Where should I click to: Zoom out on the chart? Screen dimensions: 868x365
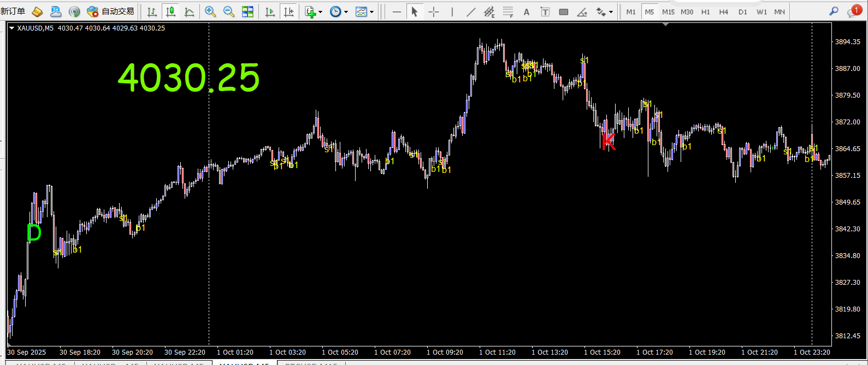[x=229, y=11]
